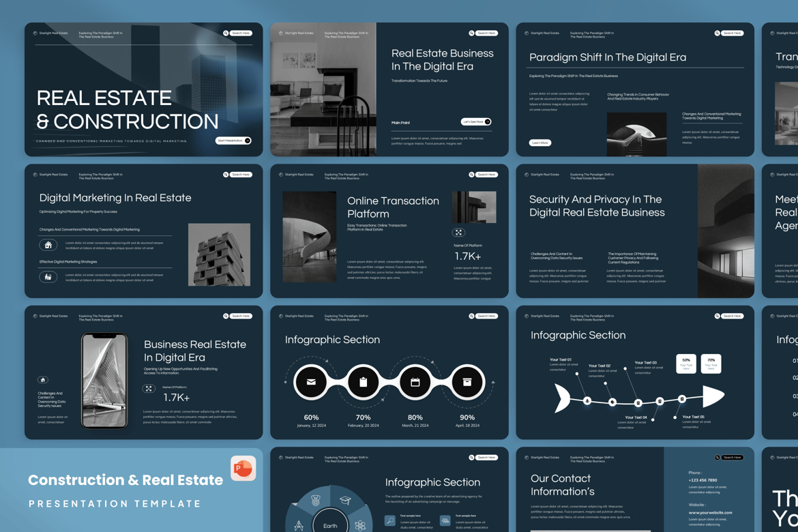Click the 60% January, 12 2024 label
Image resolution: width=798 pixels, height=532 pixels.
click(x=312, y=421)
